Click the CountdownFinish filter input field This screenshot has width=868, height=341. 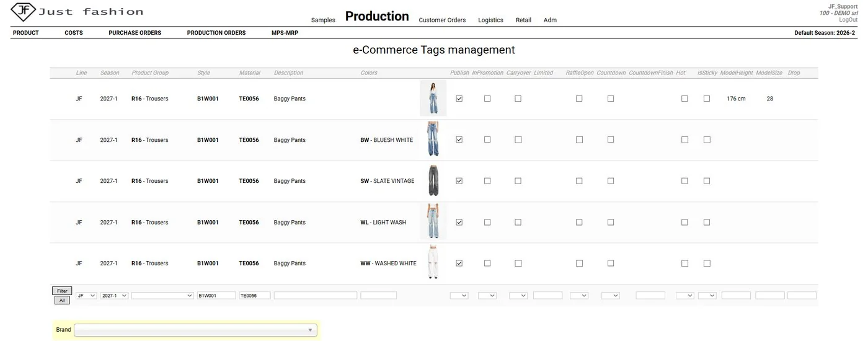tap(650, 296)
